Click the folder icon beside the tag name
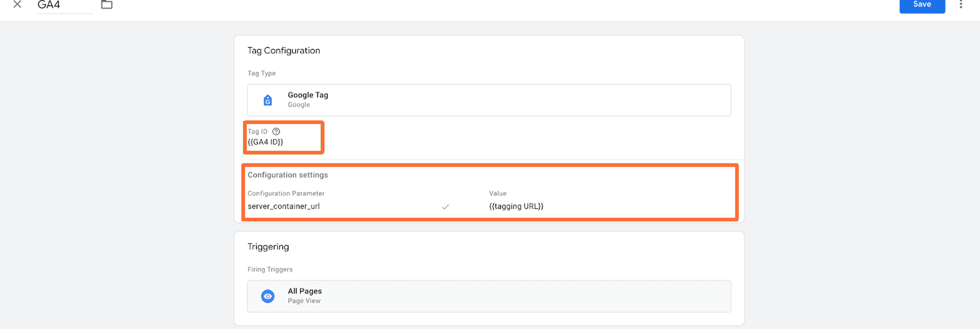This screenshot has width=980, height=329. [107, 5]
